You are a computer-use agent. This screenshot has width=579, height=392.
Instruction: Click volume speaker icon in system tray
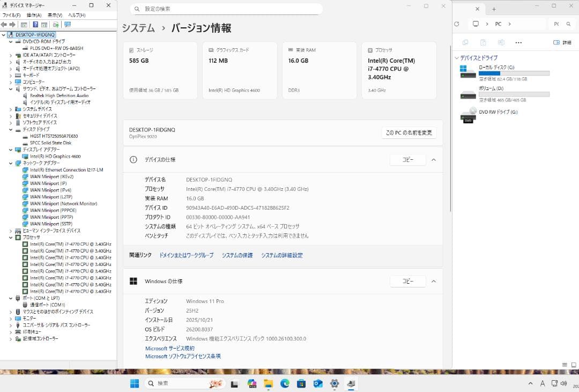563,383
